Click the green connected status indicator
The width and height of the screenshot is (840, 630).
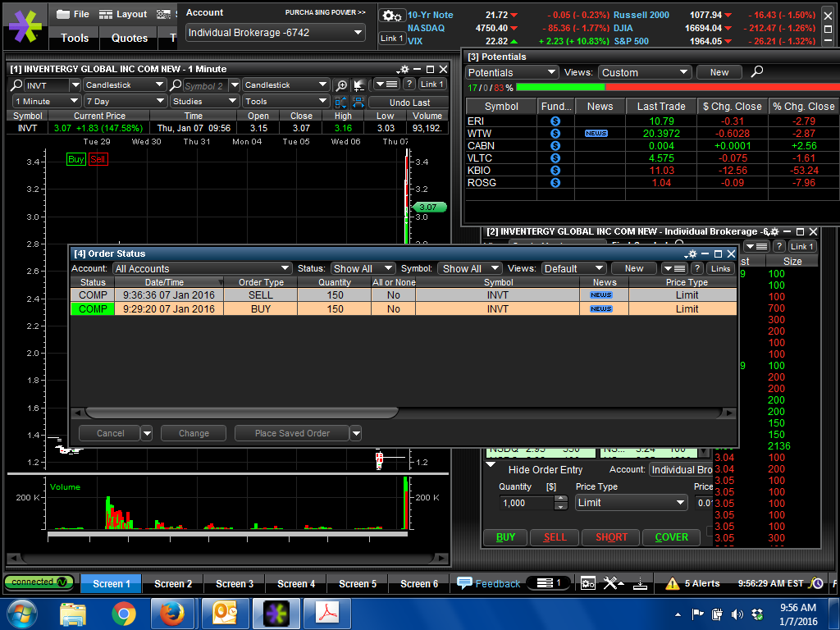[39, 582]
